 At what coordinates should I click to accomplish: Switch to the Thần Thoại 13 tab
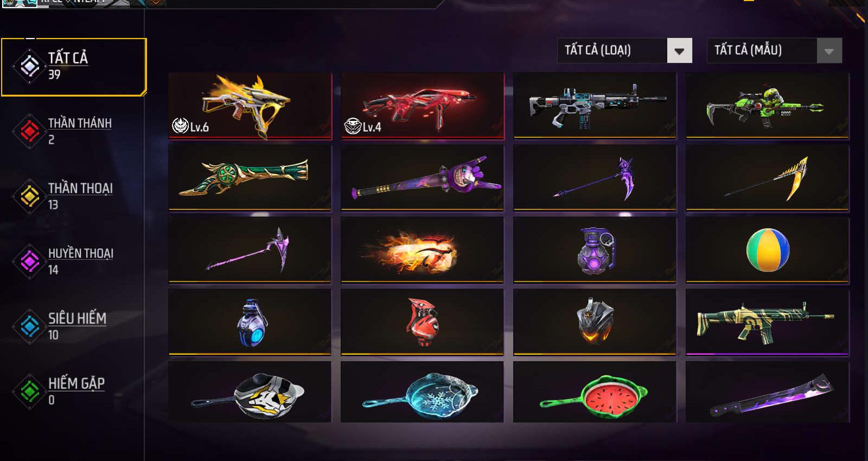(x=74, y=196)
